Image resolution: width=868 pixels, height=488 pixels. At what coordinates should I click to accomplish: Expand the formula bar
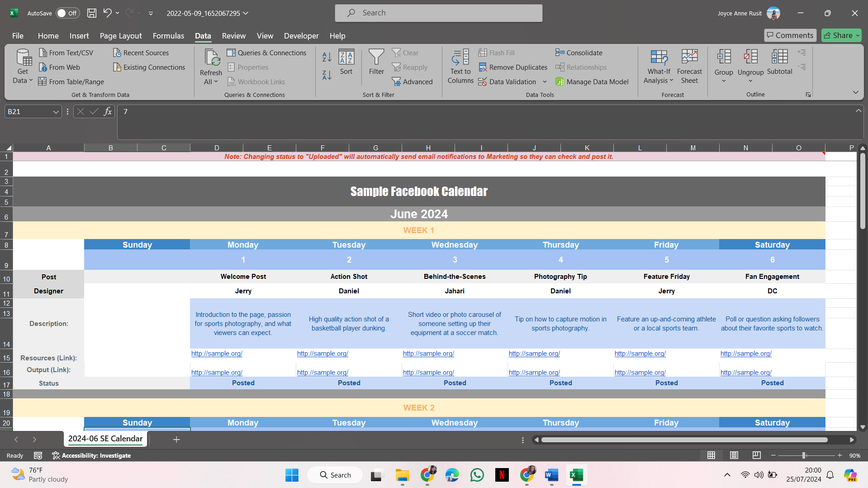[x=858, y=111]
